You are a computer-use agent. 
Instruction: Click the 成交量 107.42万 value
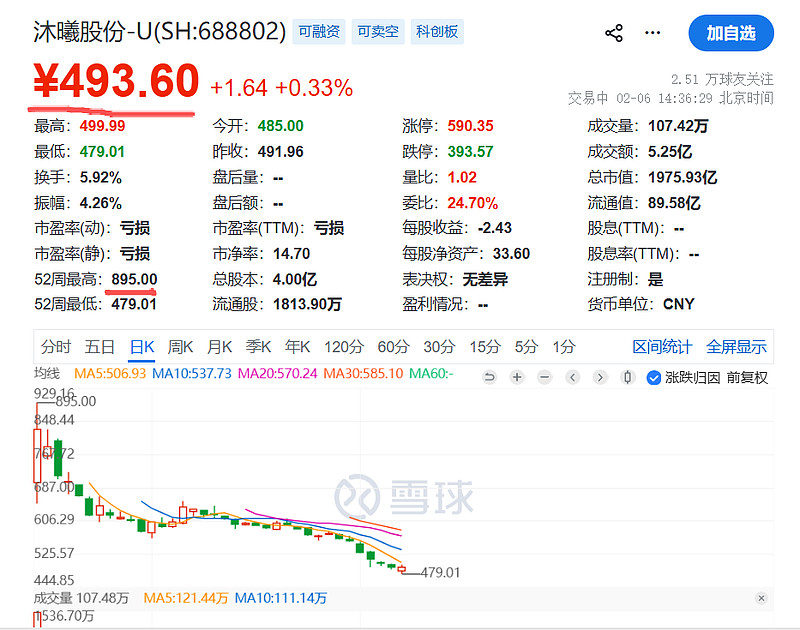coord(678,126)
